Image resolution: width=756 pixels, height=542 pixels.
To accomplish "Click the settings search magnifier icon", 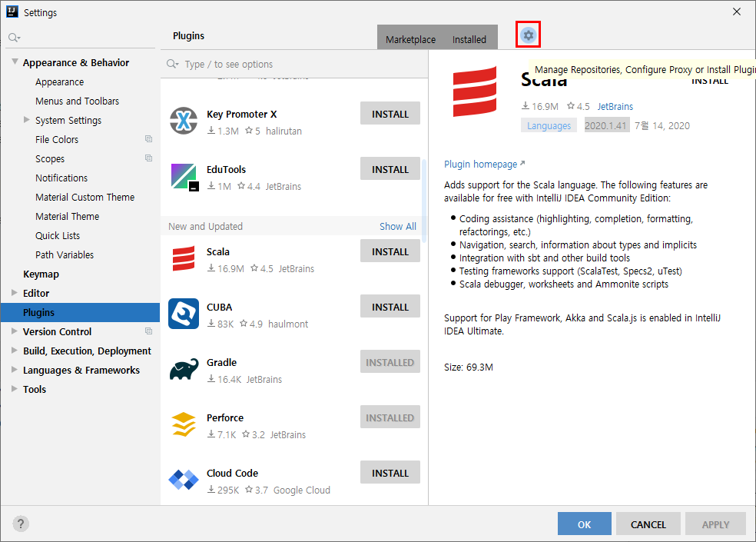I will (14, 38).
